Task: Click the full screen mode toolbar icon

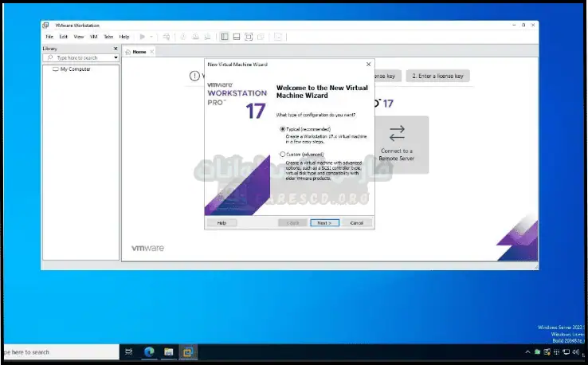Action: 249,37
